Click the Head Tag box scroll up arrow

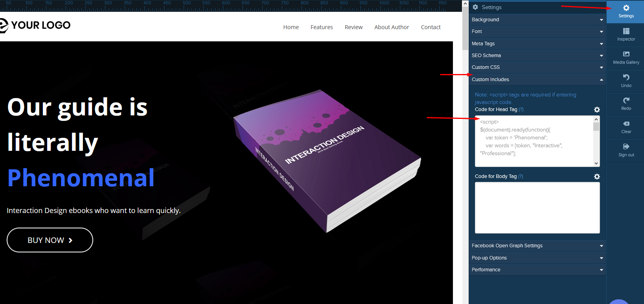coord(596,119)
